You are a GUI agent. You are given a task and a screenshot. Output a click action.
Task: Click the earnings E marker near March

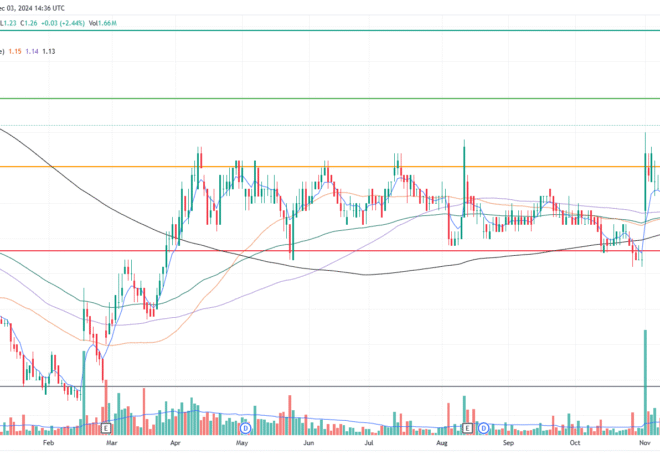coord(106,428)
